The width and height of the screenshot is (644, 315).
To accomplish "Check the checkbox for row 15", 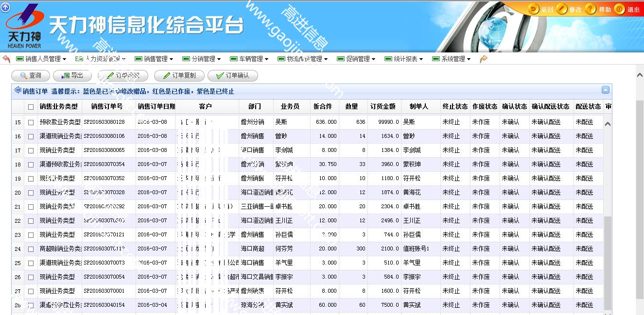I will 31,122.
